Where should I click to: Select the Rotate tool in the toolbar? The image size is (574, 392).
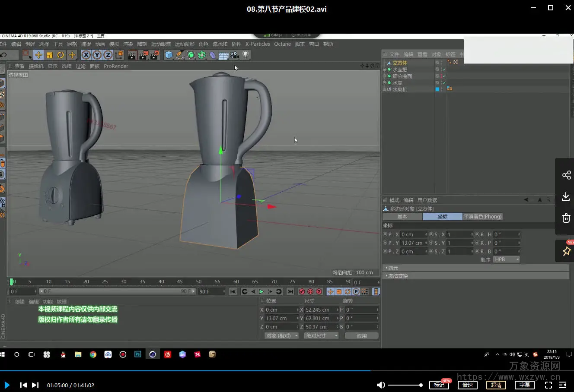pyautogui.click(x=61, y=55)
